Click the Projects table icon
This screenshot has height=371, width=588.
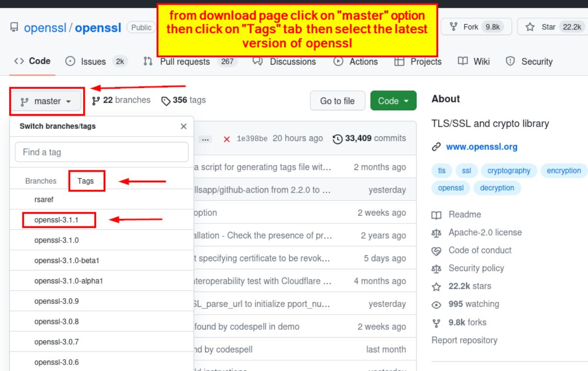(x=399, y=61)
